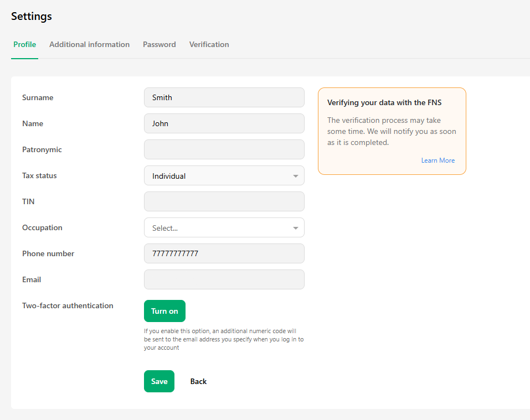This screenshot has width=530, height=420.
Task: Click the Phone number label
Action: [x=48, y=253]
